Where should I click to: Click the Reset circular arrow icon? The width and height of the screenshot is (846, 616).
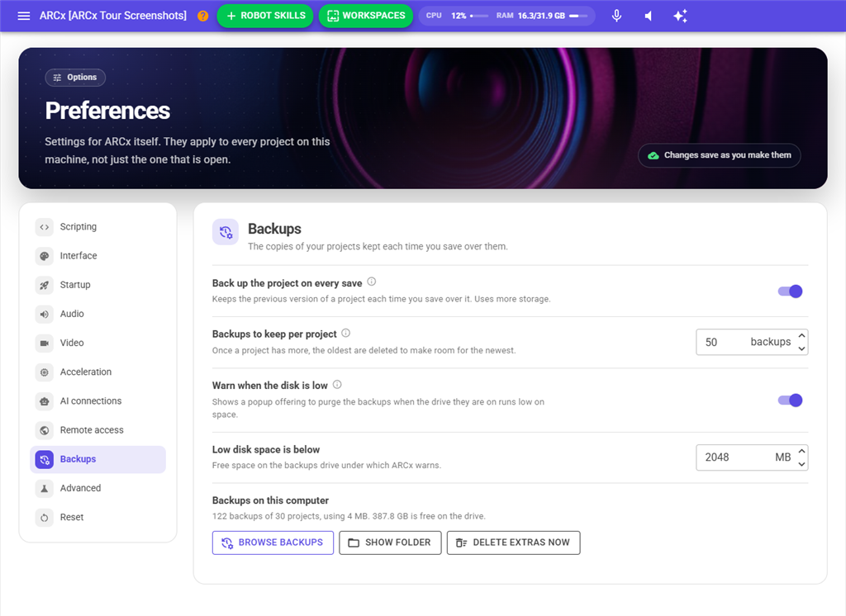(45, 518)
